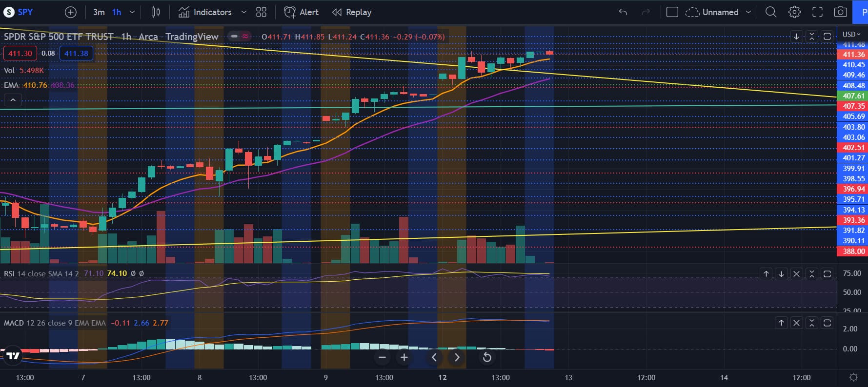Viewport: 868px width, 387px height.
Task: Zoom out the chart with minus button
Action: pyautogui.click(x=382, y=358)
